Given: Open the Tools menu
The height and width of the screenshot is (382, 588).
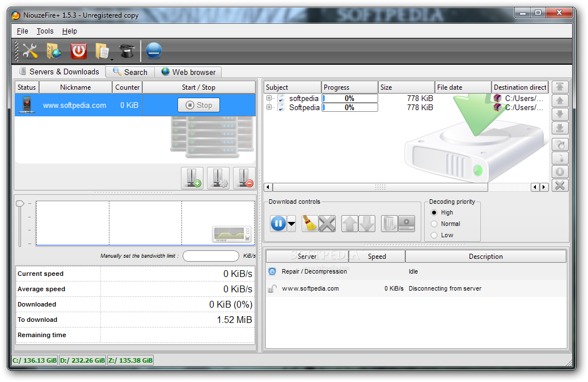Looking at the screenshot, I should pos(45,31).
